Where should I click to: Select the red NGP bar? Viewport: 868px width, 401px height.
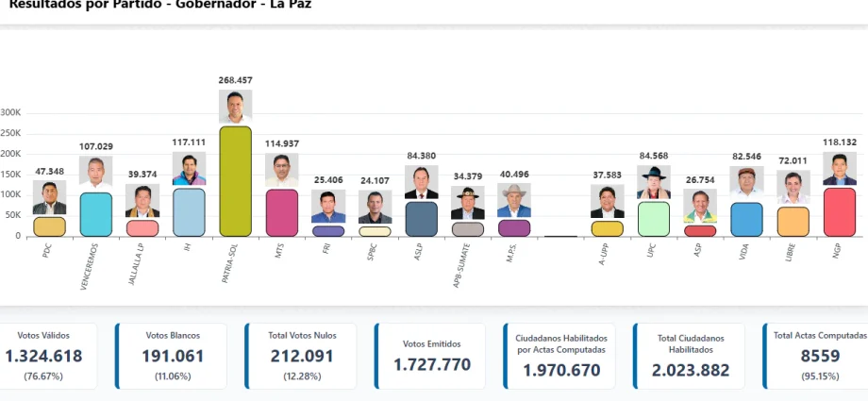(839, 212)
